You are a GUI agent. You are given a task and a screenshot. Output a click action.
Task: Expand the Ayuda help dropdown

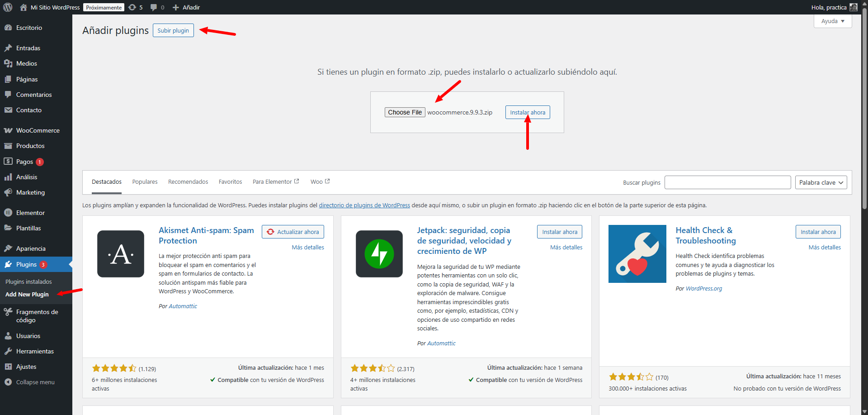pos(833,21)
